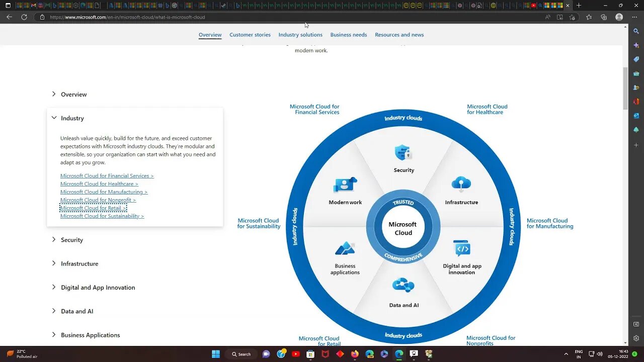Open Microsoft Cloud for Retail link in list
644x362 pixels.
(x=93, y=208)
